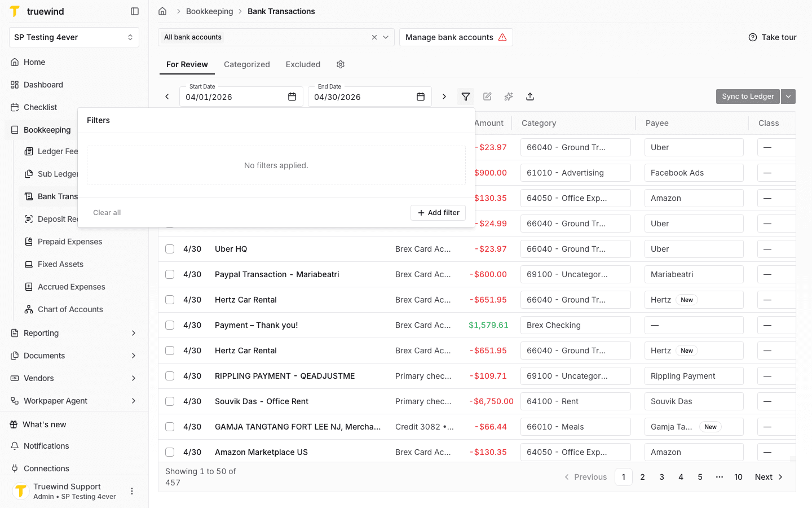Click the Facebook Ads payee field

point(694,173)
